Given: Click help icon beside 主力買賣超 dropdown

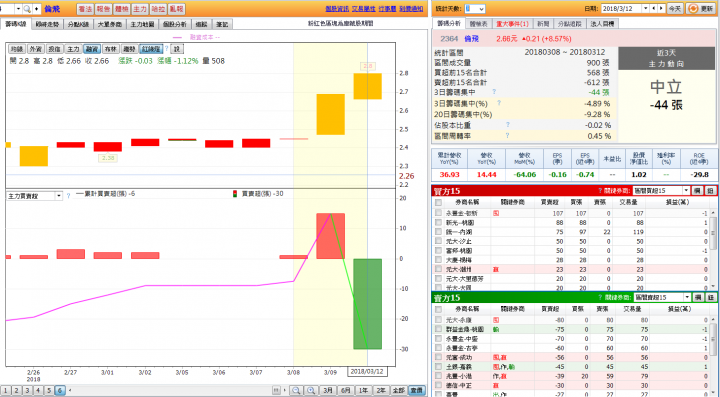Looking at the screenshot, I should tap(68, 196).
